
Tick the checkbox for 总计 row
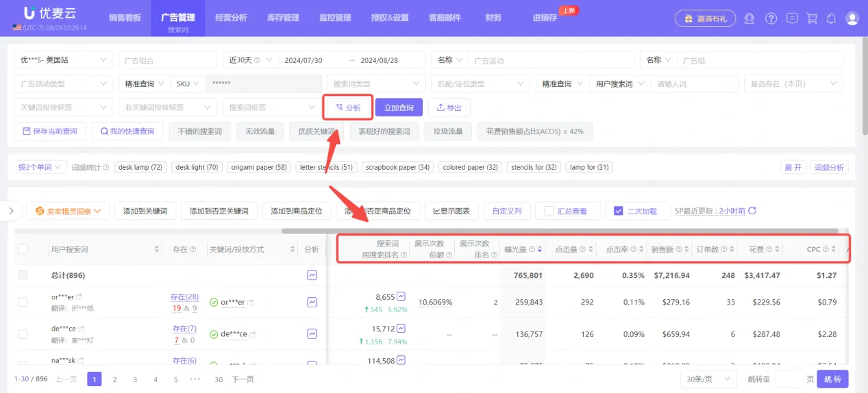[x=23, y=275]
